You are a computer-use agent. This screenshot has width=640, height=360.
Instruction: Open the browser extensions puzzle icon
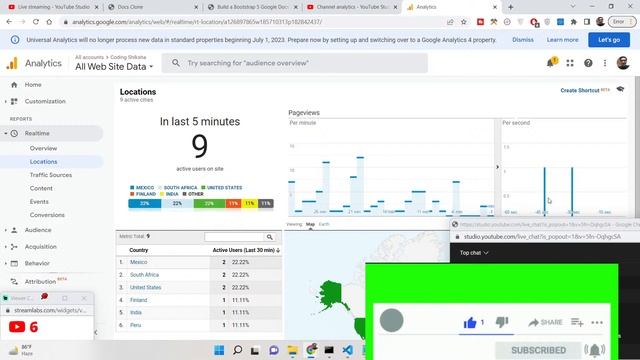click(573, 22)
